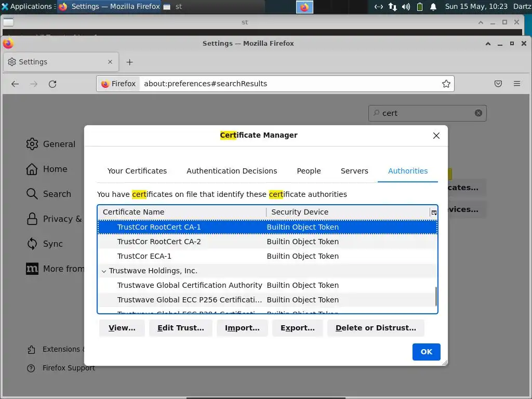Sort by Security Device column header
The height and width of the screenshot is (399, 532).
(x=348, y=212)
